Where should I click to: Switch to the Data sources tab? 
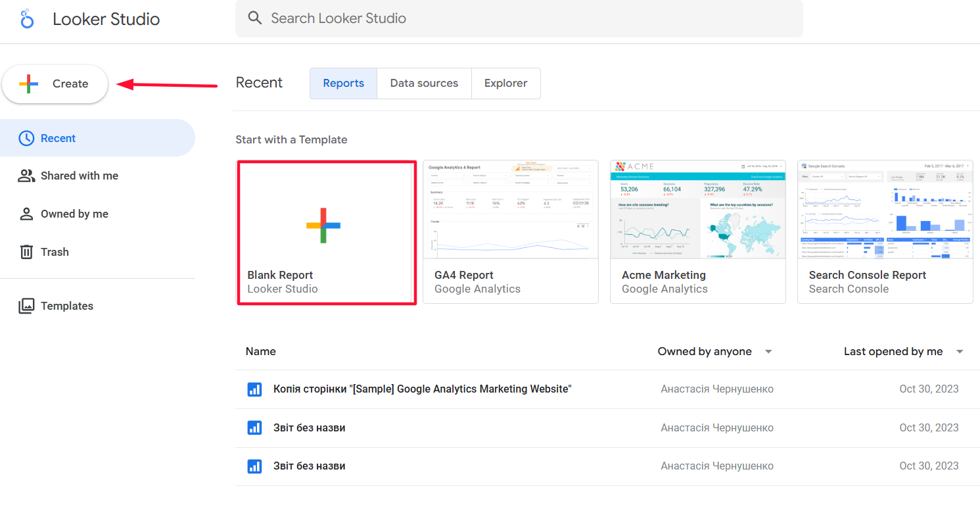click(x=423, y=83)
